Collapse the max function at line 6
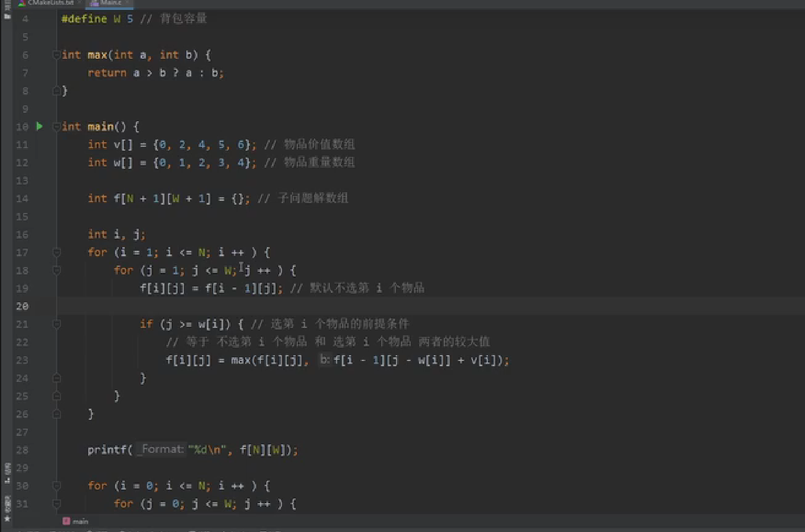Viewport: 805px width, 532px height. [57, 55]
